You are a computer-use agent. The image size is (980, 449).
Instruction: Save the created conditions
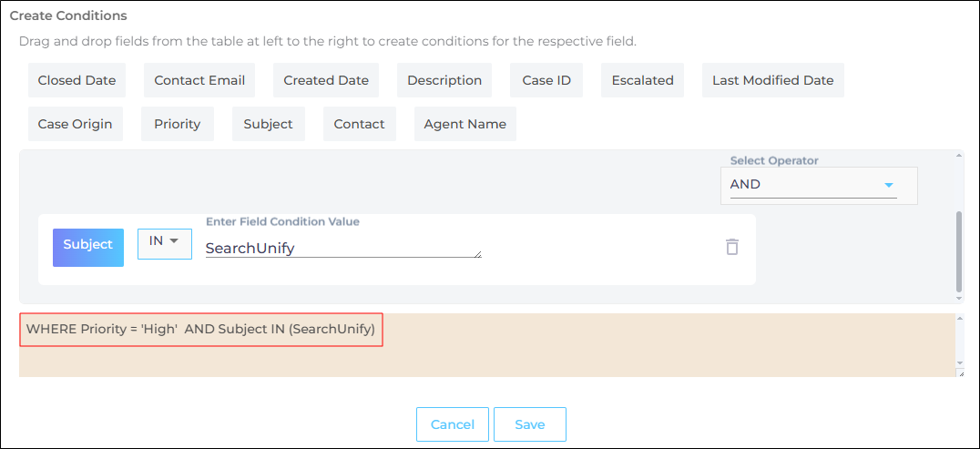[529, 424]
